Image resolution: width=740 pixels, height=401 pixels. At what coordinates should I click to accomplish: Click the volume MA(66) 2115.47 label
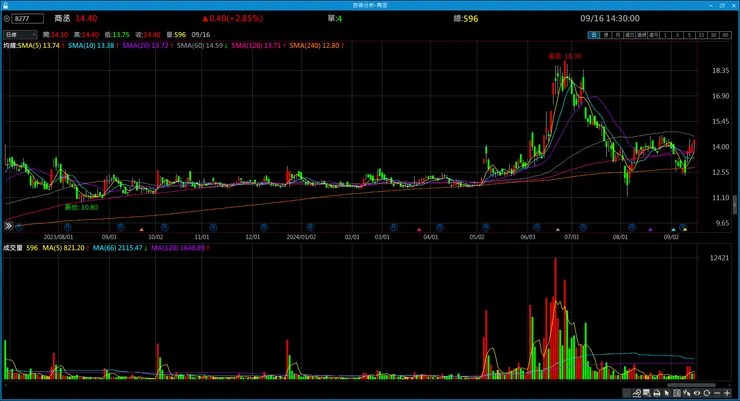coord(118,248)
